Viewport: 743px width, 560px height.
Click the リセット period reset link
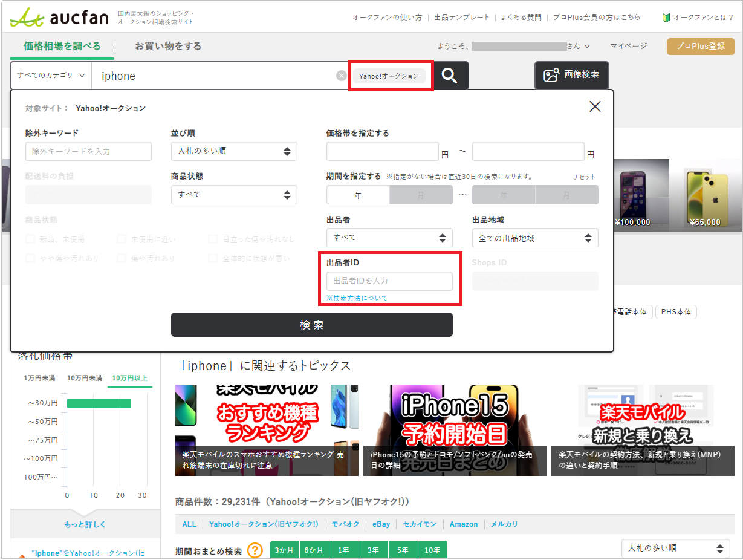(x=584, y=177)
